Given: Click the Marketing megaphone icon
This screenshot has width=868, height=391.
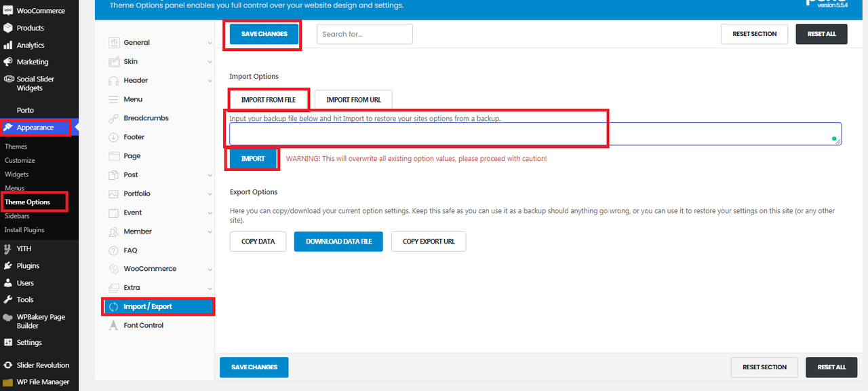Looking at the screenshot, I should pos(8,62).
